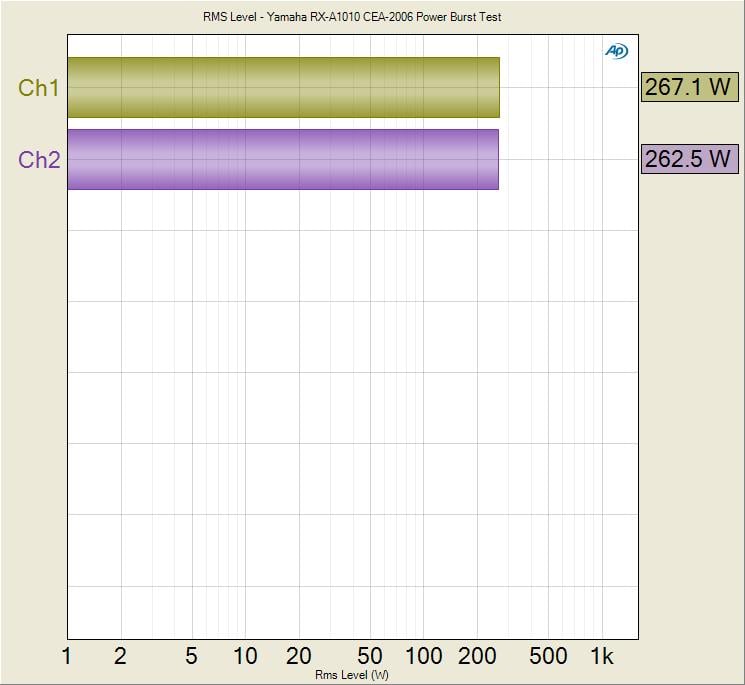Click the axis tick label '5'
Viewport: 745px width, 685px height.
pos(191,656)
